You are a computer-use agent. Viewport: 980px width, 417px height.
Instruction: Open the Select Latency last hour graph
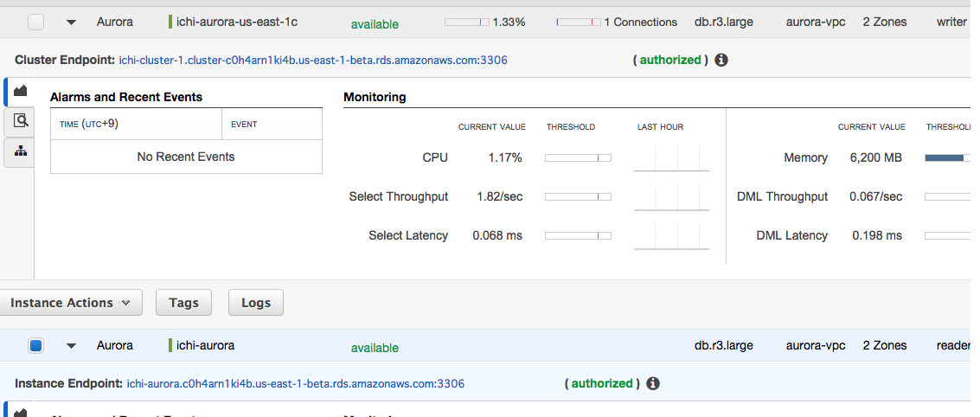pos(671,236)
